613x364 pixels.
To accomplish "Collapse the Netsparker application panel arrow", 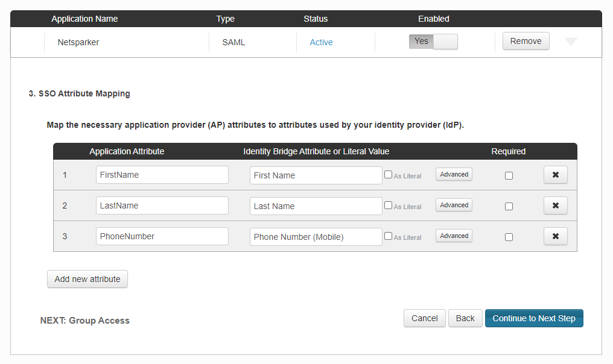I will [x=571, y=42].
